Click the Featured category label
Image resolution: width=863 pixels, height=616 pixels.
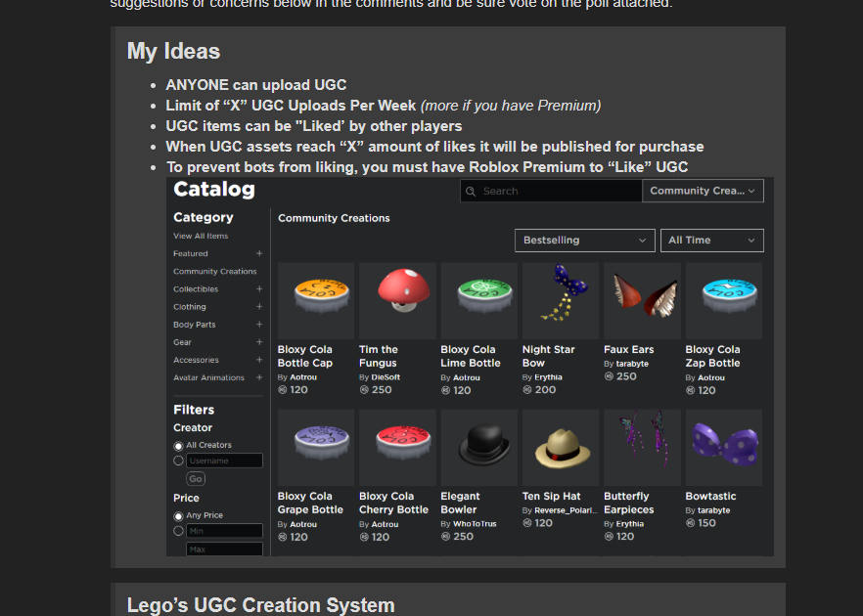click(191, 253)
